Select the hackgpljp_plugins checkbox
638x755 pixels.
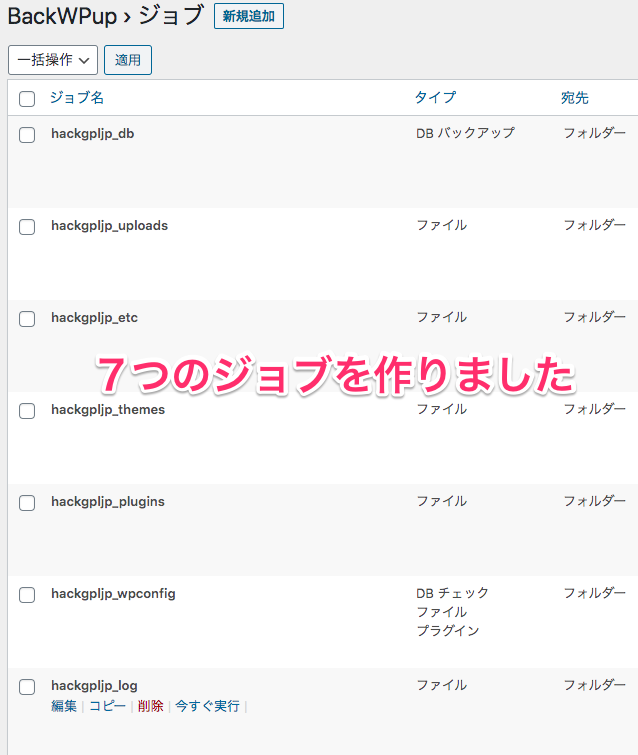point(27,503)
